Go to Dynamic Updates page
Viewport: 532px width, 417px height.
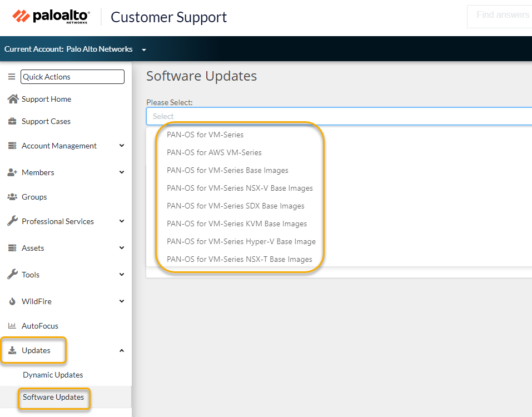(53, 375)
